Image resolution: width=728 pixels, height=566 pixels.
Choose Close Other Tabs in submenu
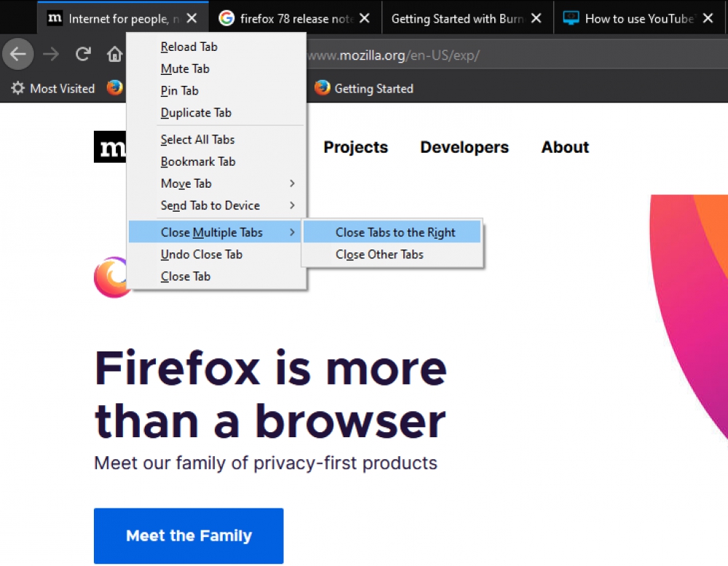coord(392,254)
